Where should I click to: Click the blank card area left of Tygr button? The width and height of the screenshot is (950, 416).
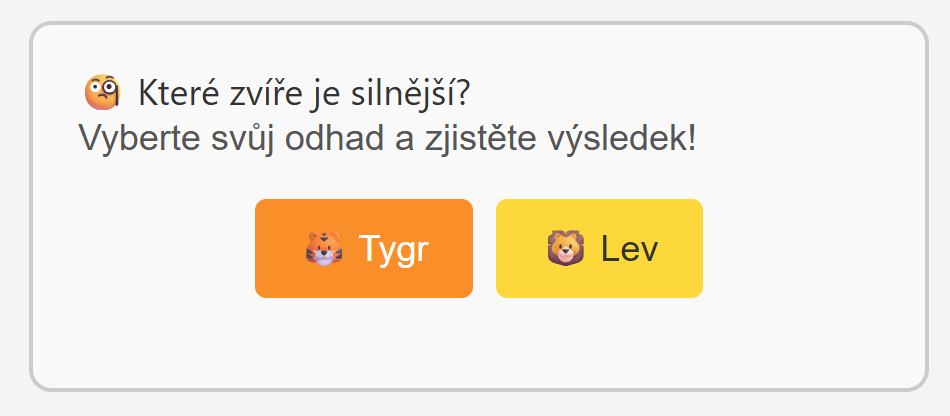pyautogui.click(x=144, y=248)
